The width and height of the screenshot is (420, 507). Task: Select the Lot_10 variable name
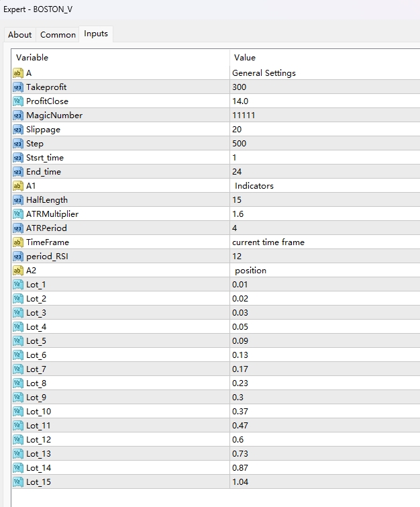click(38, 412)
